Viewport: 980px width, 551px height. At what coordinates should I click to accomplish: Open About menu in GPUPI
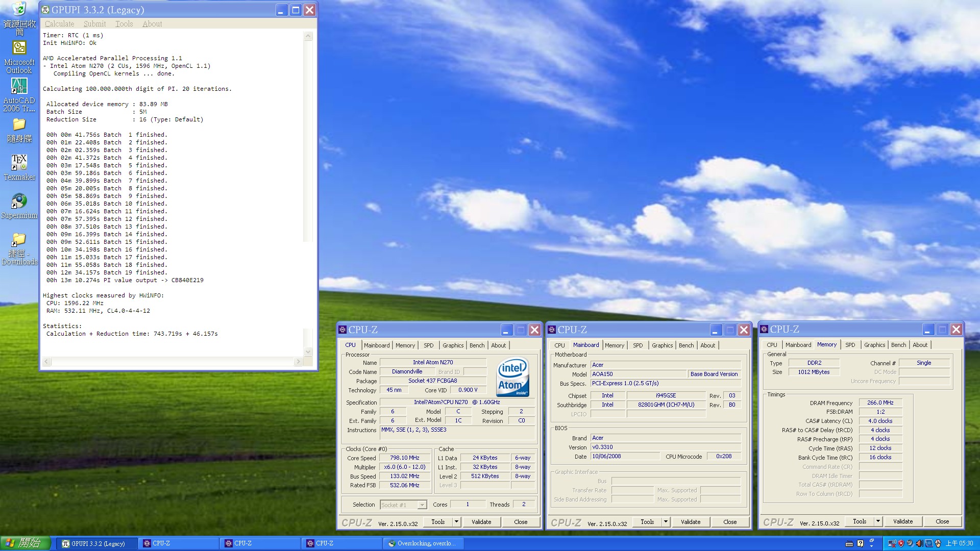152,24
